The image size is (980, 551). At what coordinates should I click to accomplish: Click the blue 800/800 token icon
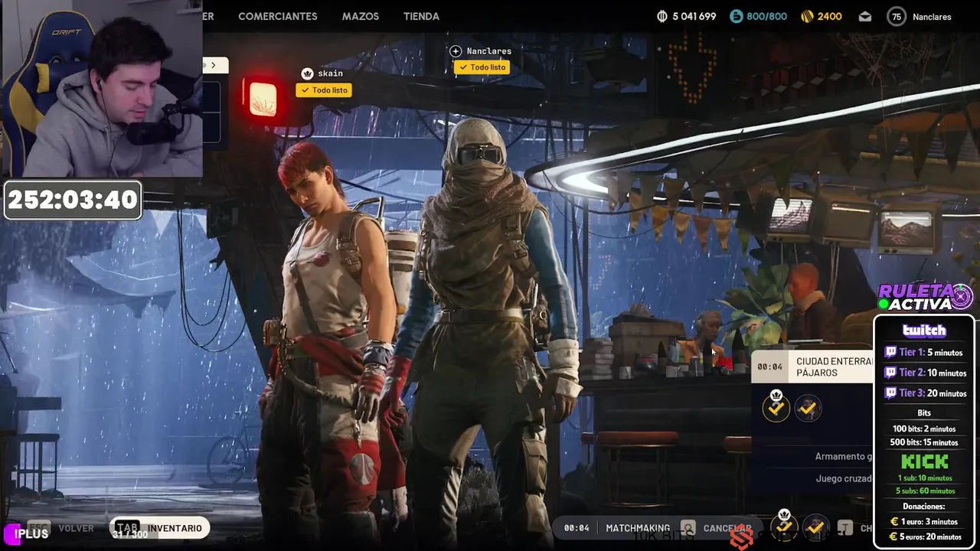pos(736,16)
